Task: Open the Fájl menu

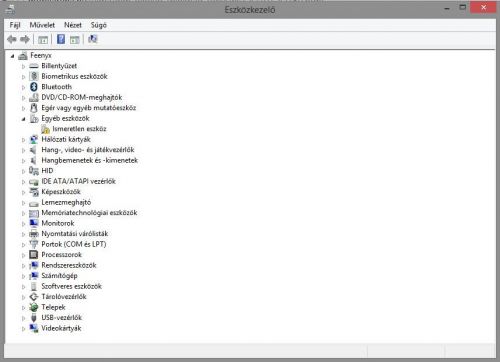Action: pyautogui.click(x=15, y=25)
